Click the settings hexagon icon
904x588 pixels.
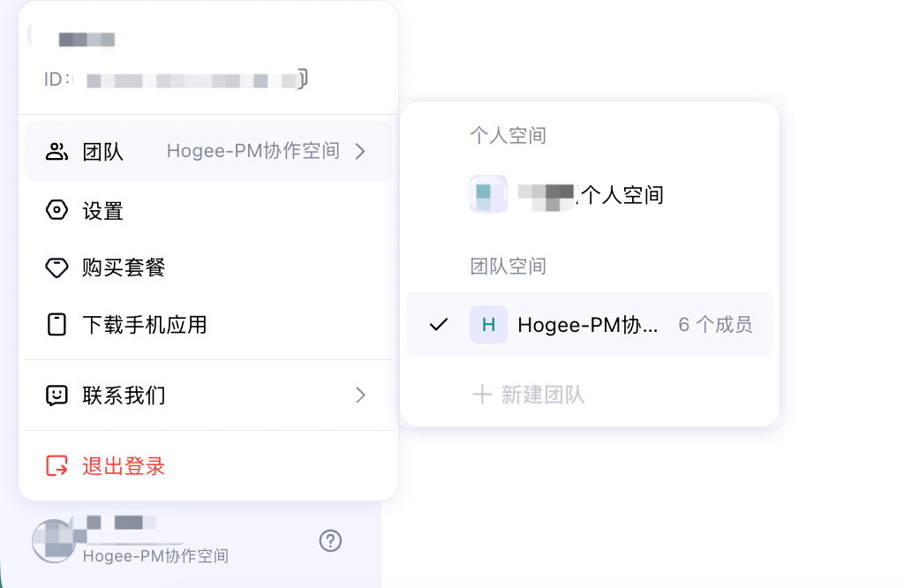[56, 210]
